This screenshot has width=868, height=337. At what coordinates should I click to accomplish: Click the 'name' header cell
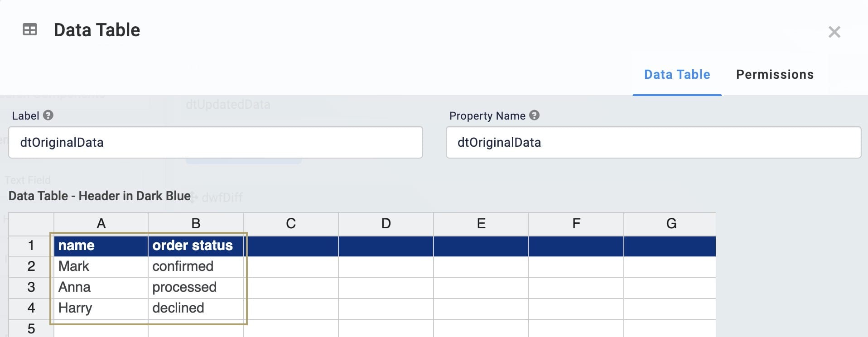(101, 246)
